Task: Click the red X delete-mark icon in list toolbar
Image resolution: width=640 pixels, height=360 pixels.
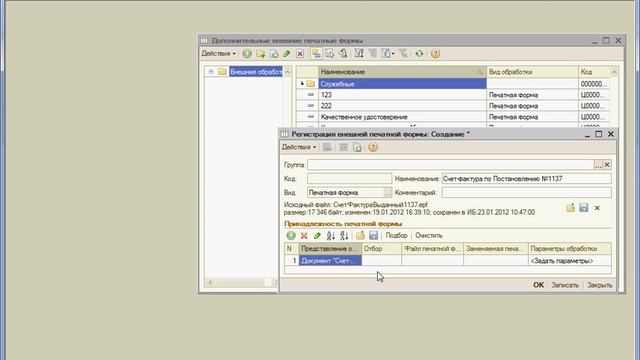Action: coord(300,53)
